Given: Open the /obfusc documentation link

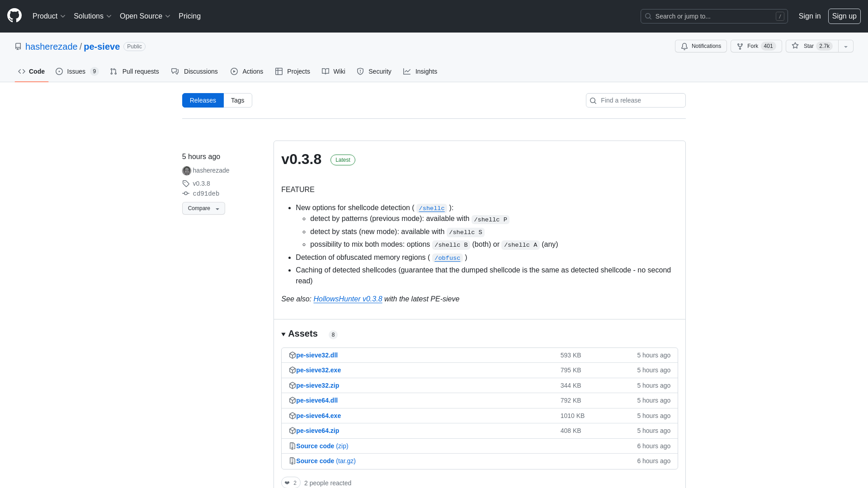Looking at the screenshot, I should 448,258.
